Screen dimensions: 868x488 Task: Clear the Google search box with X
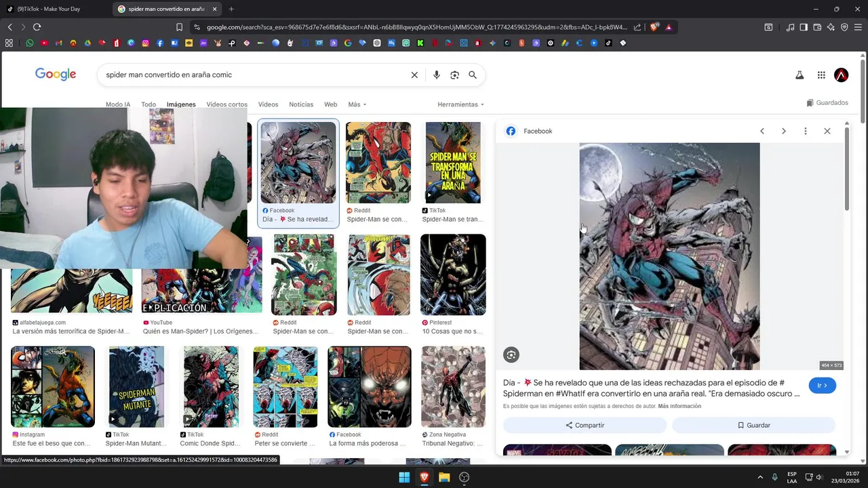(x=414, y=75)
